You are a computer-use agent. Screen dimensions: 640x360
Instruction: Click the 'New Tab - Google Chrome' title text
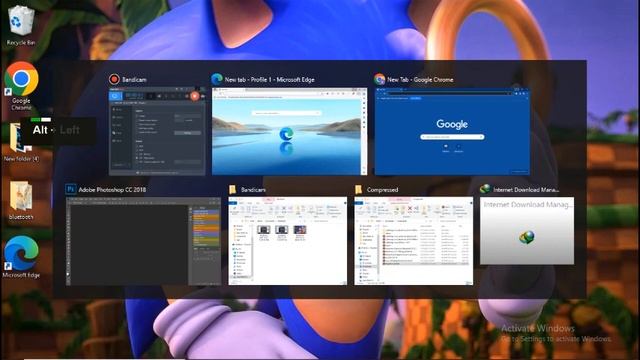(x=420, y=80)
